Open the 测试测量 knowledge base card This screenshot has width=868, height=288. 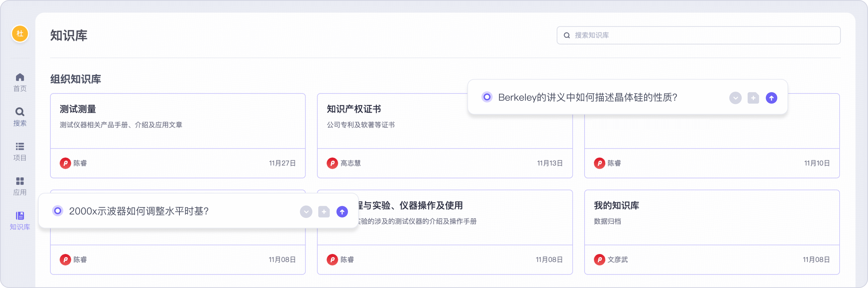click(178, 135)
